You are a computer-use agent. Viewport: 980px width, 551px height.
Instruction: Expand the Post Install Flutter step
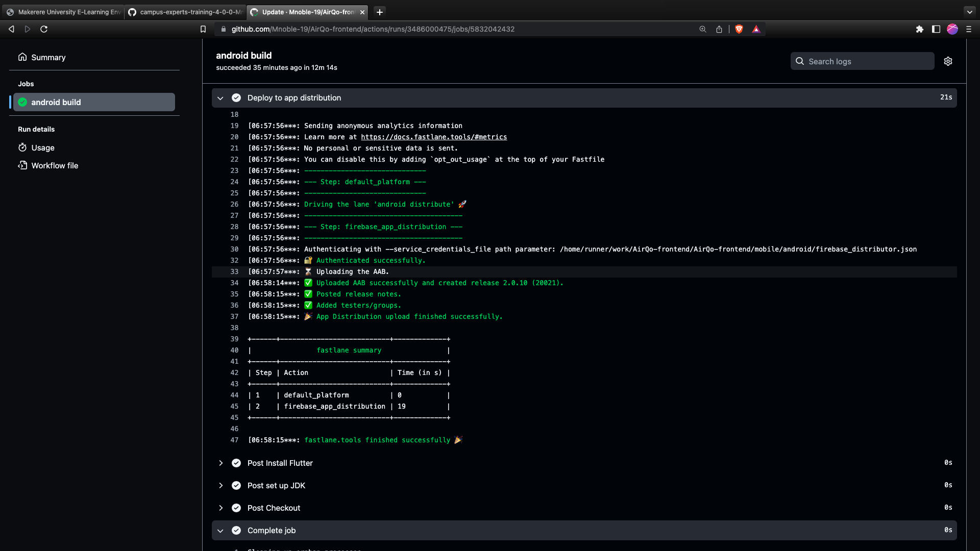point(221,463)
